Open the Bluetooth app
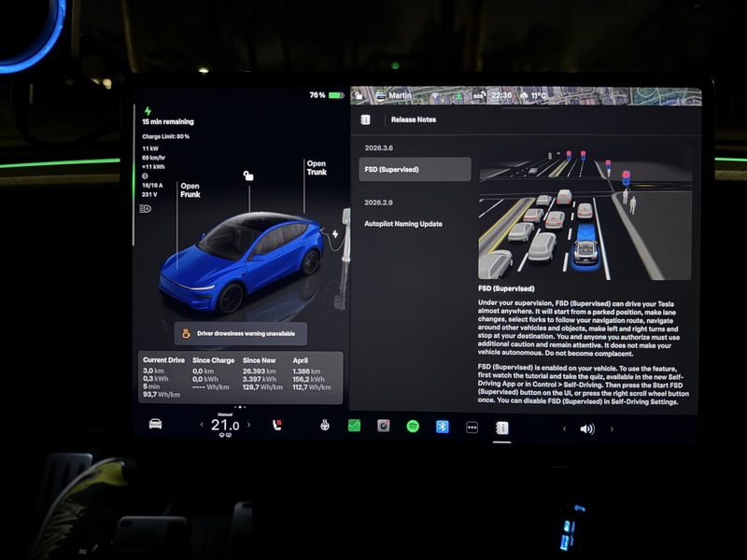This screenshot has width=747, height=560. pyautogui.click(x=442, y=427)
